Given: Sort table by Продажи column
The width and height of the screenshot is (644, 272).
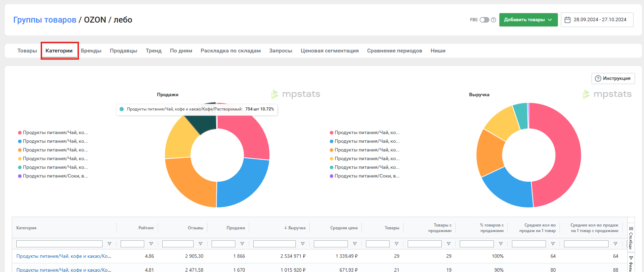Looking at the screenshot, I should (x=236, y=228).
